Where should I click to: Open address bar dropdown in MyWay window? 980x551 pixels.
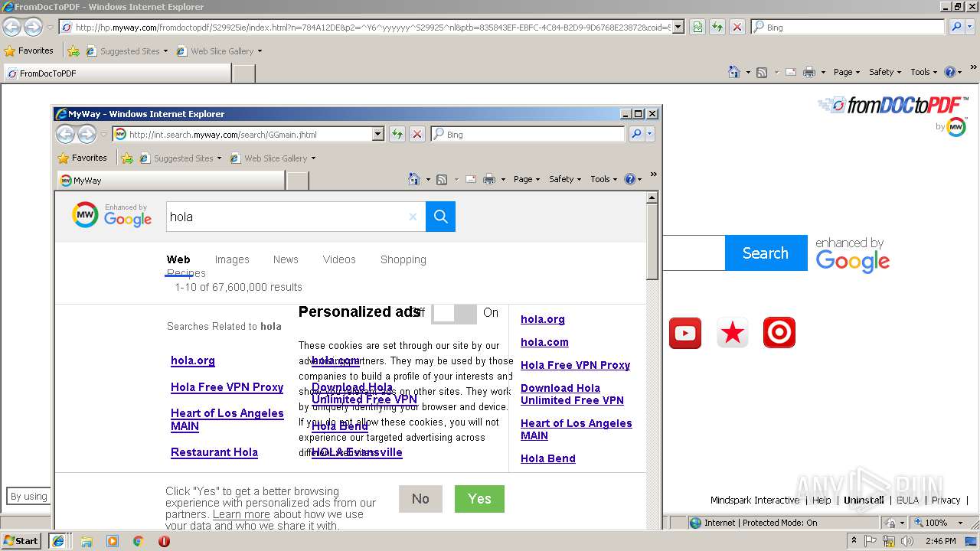[x=377, y=134]
